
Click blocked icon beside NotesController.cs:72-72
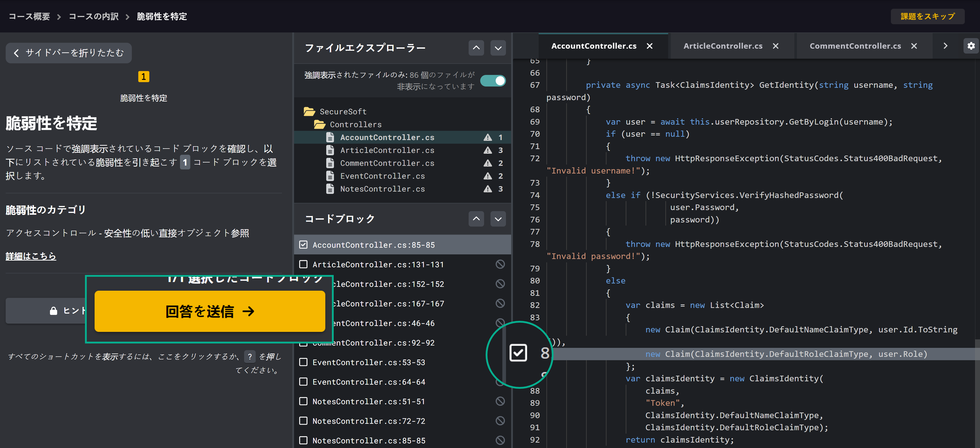point(500,421)
